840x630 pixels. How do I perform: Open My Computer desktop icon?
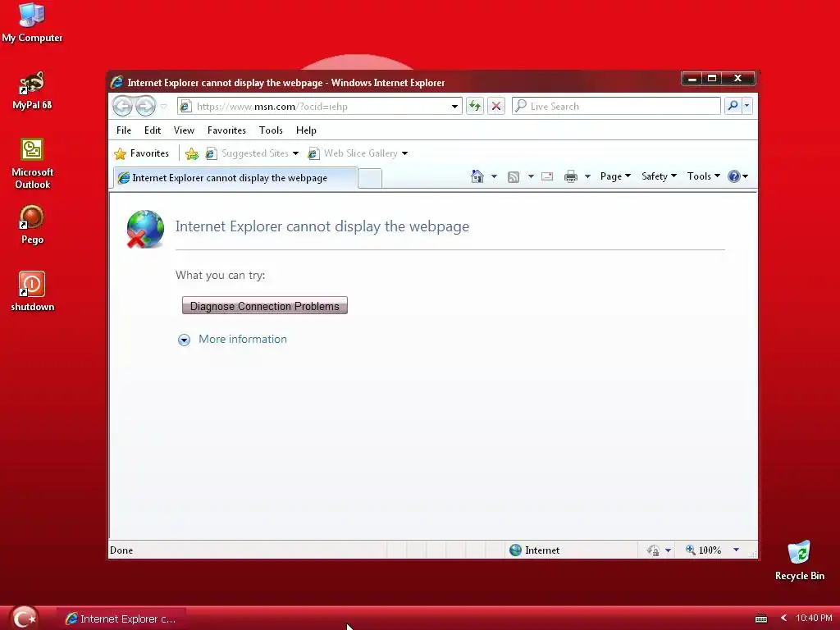[32, 22]
